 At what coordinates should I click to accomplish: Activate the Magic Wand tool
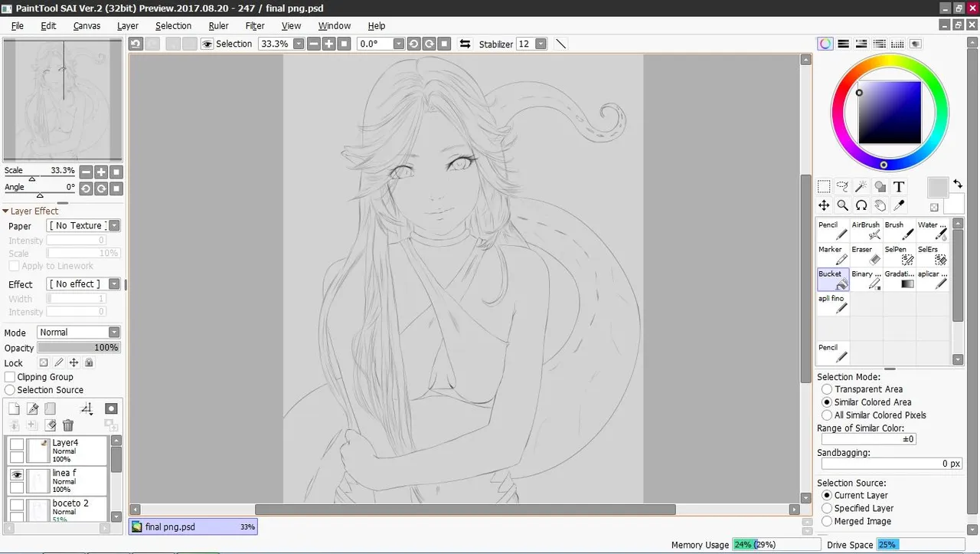[861, 186]
